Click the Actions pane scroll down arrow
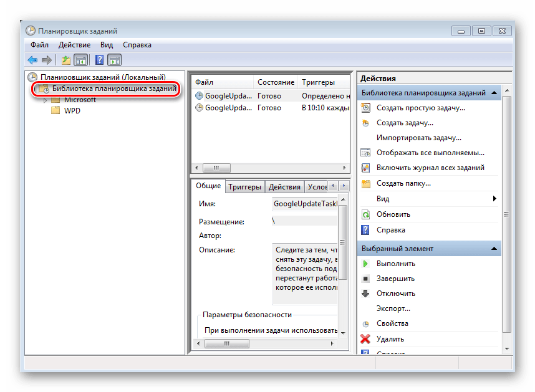The width and height of the screenshot is (535, 392). 507,349
